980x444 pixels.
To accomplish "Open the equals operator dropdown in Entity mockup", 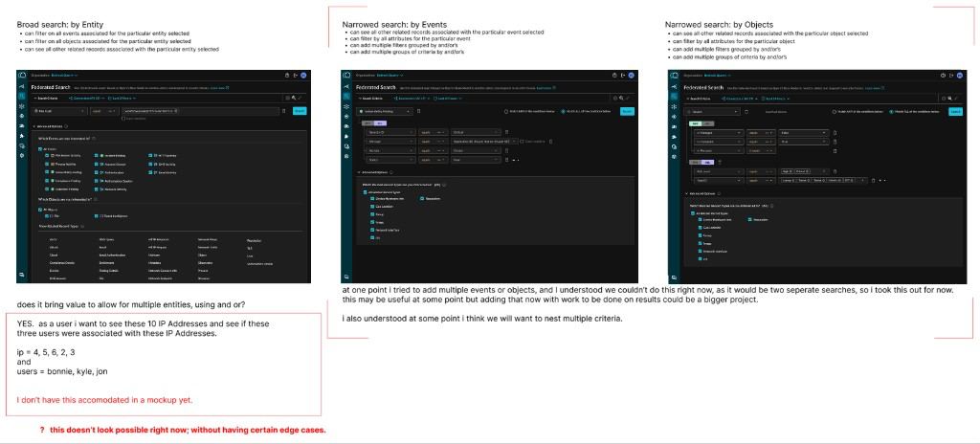I will tap(105, 111).
